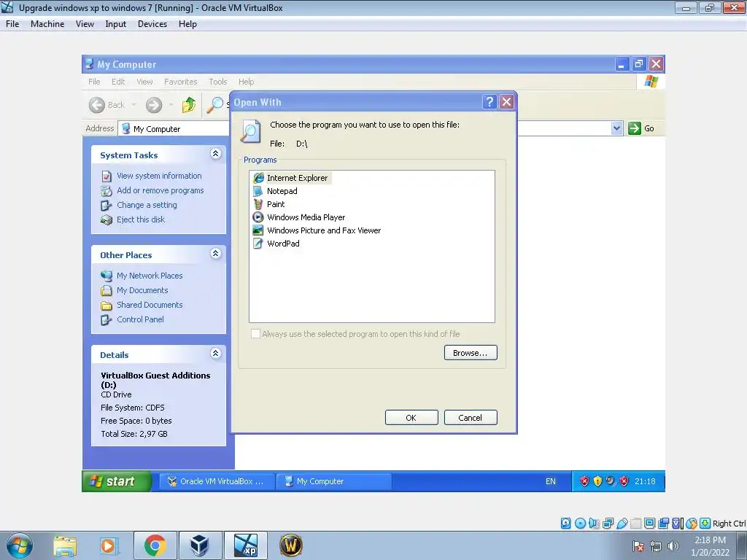
Task: Collapse the Other Places panel
Action: click(x=215, y=253)
